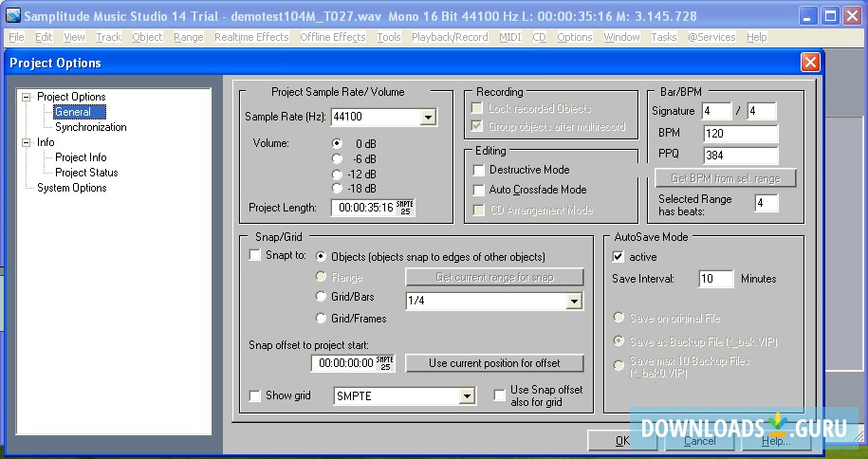Open Project Info page in the tree
Image resolution: width=868 pixels, height=459 pixels.
(x=81, y=157)
